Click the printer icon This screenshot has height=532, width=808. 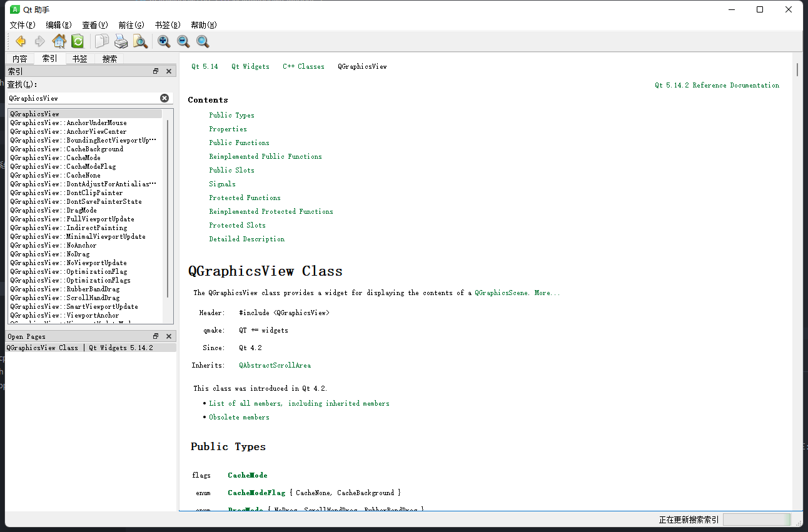[x=121, y=41]
